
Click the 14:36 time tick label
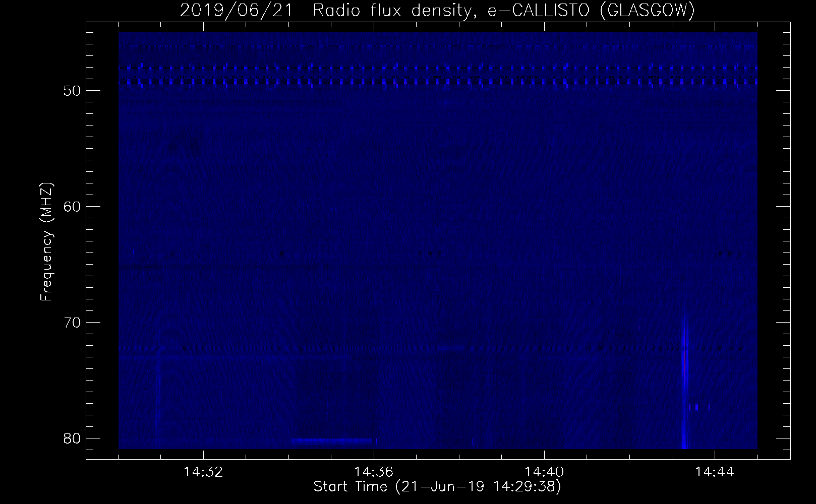[x=374, y=472]
